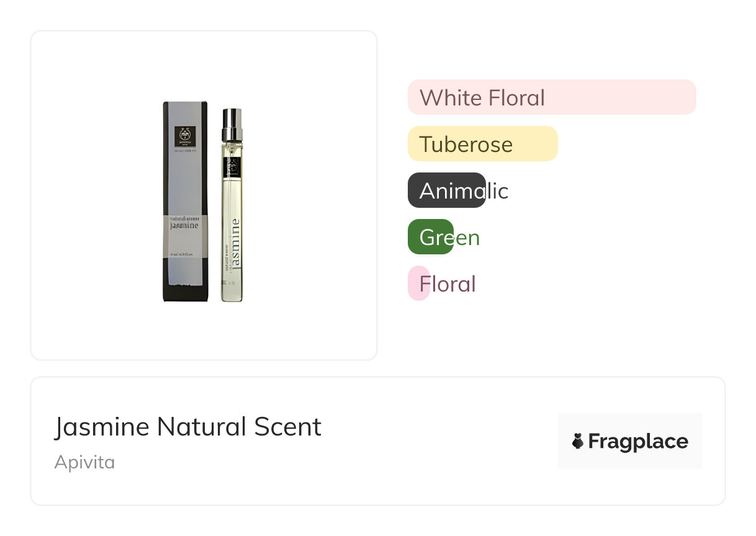Click the dark Animalic accord bar
The image size is (756, 536).
(x=446, y=190)
